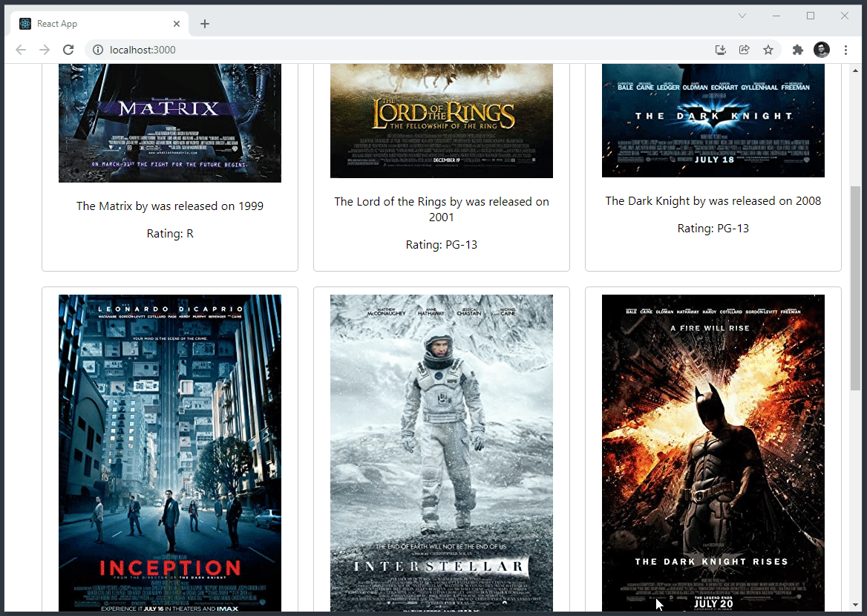Close the React App tab
This screenshot has height=616, width=867.
177,24
